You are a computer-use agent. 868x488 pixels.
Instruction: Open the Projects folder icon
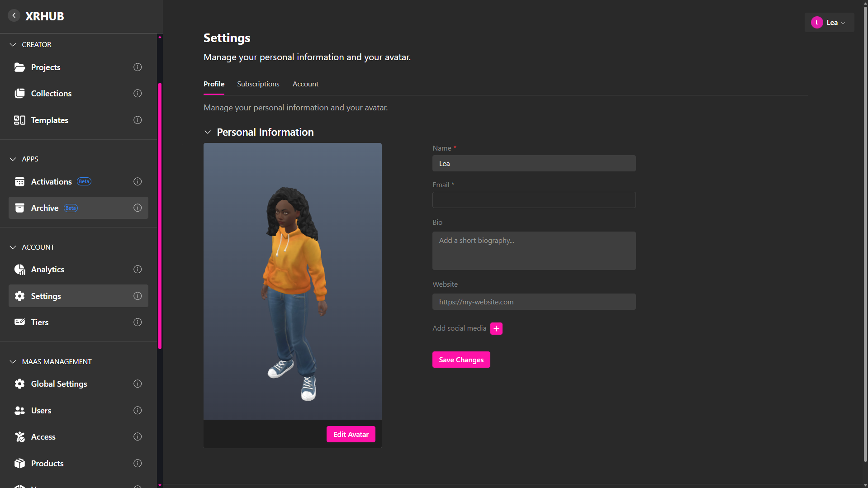20,67
